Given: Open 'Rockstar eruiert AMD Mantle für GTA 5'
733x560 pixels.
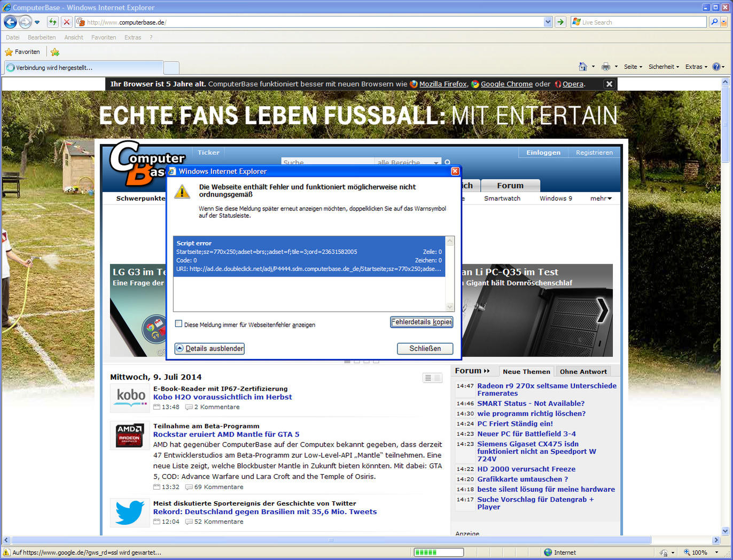Looking at the screenshot, I should (227, 435).
